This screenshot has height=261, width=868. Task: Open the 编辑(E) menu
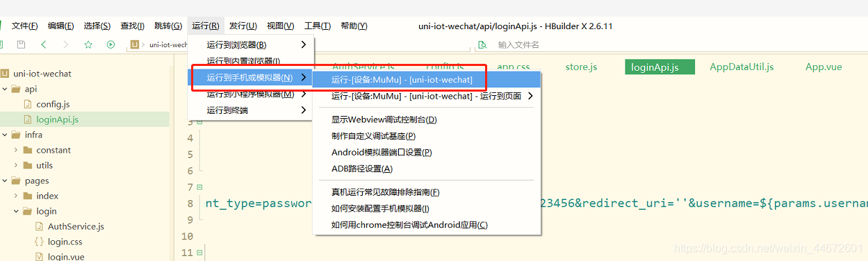click(60, 26)
